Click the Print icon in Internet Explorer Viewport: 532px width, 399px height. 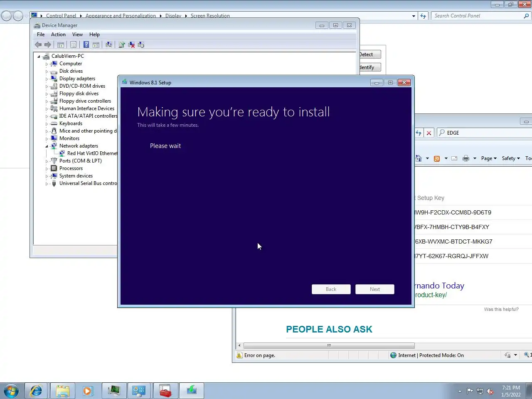pos(466,158)
